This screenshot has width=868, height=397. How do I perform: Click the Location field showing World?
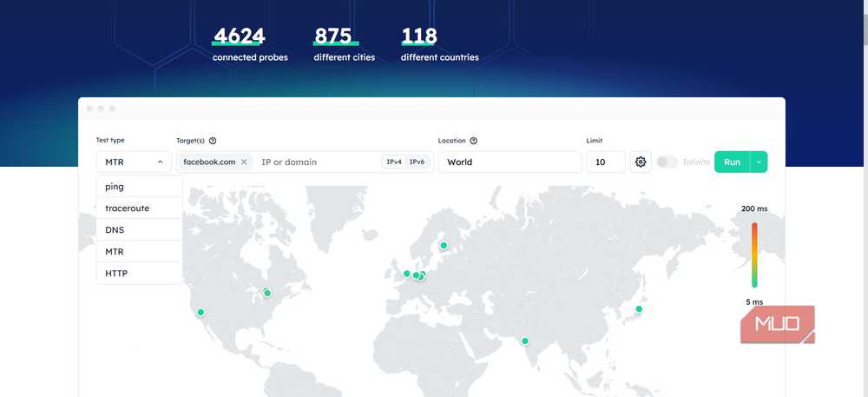(510, 162)
